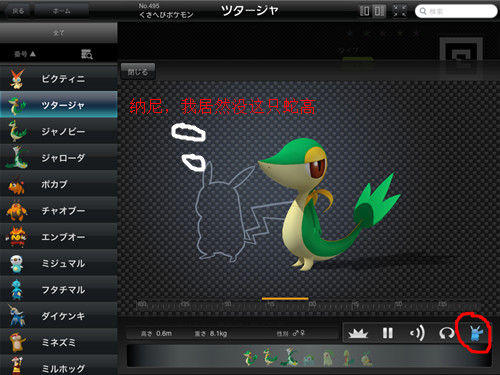This screenshot has height=375, width=500.
Task: Click the search field
Action: (456, 11)
